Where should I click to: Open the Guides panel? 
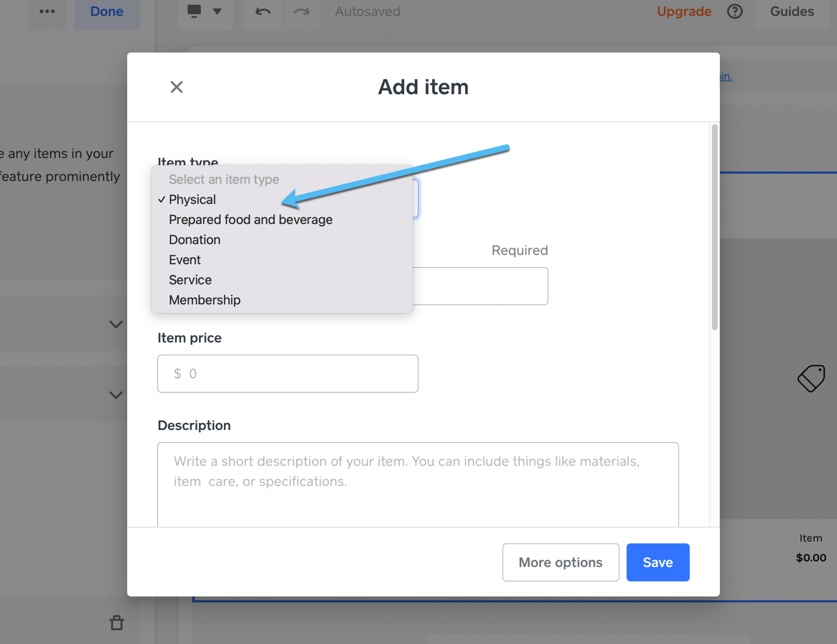point(792,11)
